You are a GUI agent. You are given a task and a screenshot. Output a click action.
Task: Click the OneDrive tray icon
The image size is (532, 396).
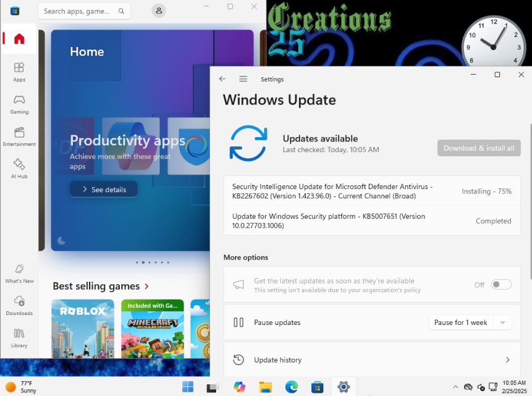coord(468,387)
